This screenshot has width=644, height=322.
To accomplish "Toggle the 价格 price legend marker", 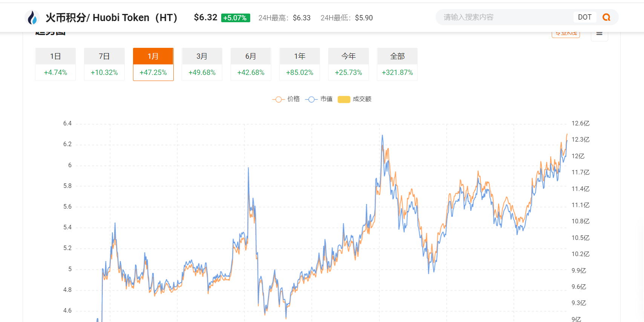I will point(278,99).
